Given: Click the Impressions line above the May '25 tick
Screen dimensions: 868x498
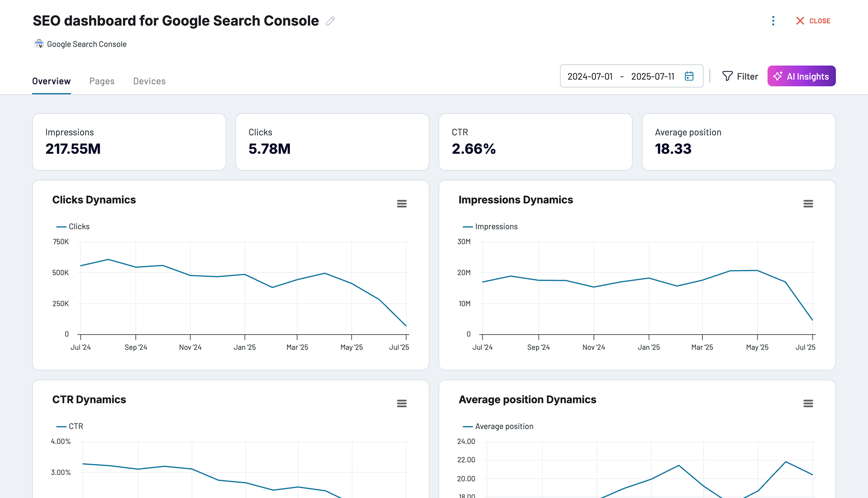Looking at the screenshot, I should (x=757, y=271).
